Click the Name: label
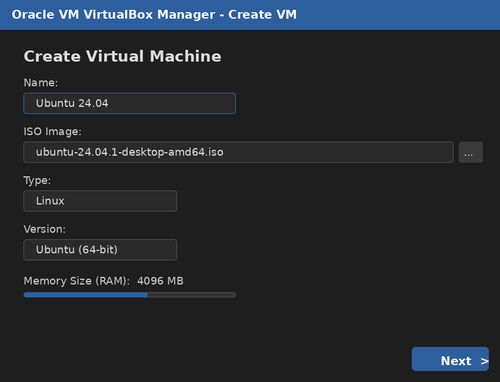The height and width of the screenshot is (382, 500). (41, 83)
